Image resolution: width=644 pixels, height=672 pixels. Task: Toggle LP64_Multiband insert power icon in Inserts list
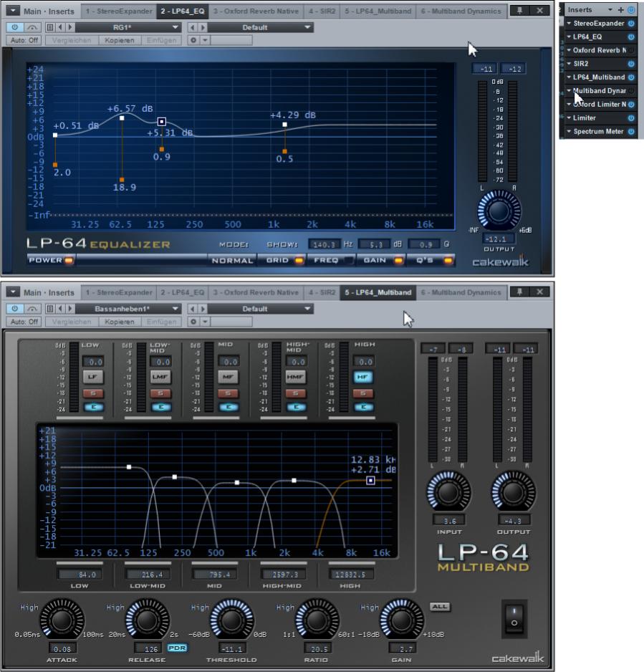pyautogui.click(x=631, y=77)
